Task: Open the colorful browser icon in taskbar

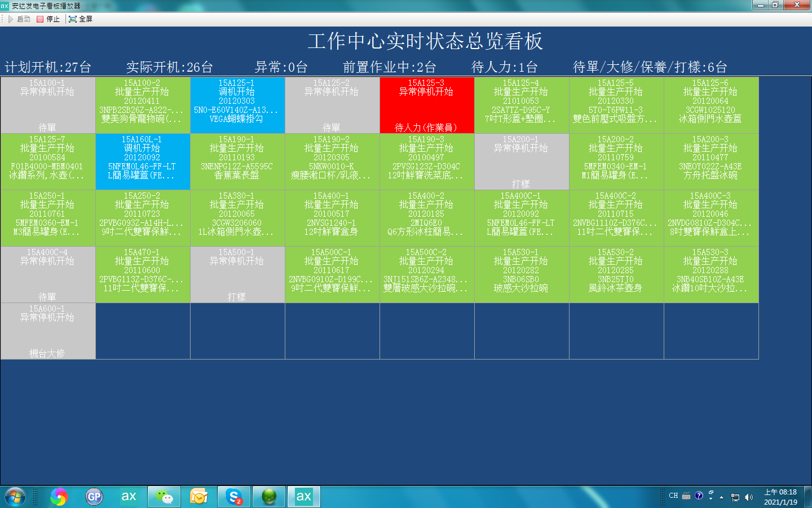Action: [59, 497]
